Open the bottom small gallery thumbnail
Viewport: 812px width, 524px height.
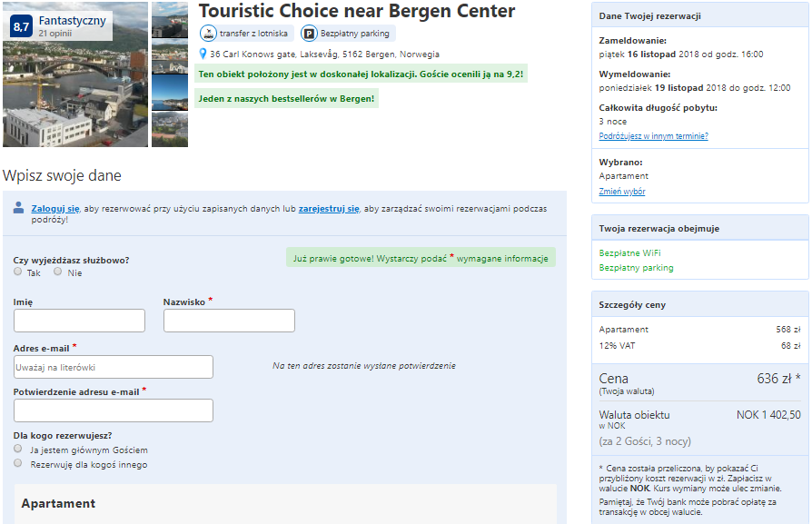click(x=170, y=129)
